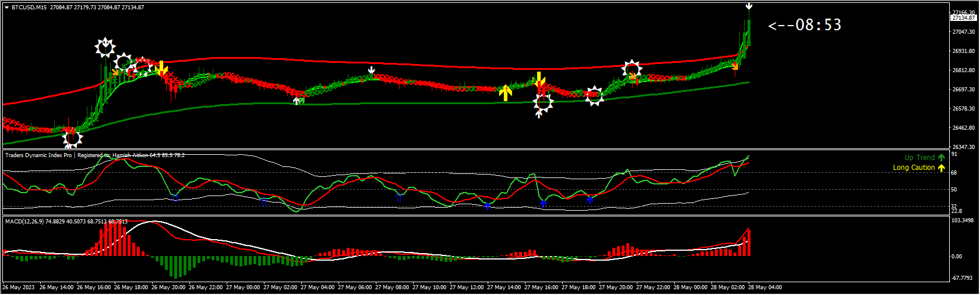Select the sunburst marker on the red band at 27 May 20:00
This screenshot has height=295, width=980.
pos(632,69)
